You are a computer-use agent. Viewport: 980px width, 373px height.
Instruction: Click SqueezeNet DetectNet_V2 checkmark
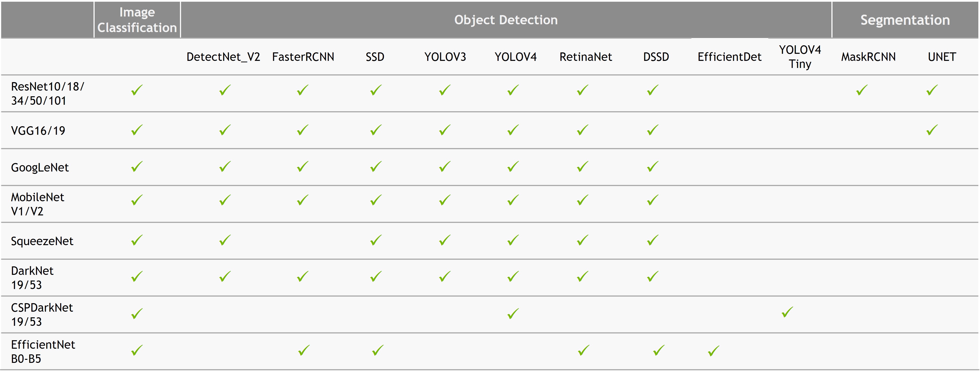click(225, 240)
